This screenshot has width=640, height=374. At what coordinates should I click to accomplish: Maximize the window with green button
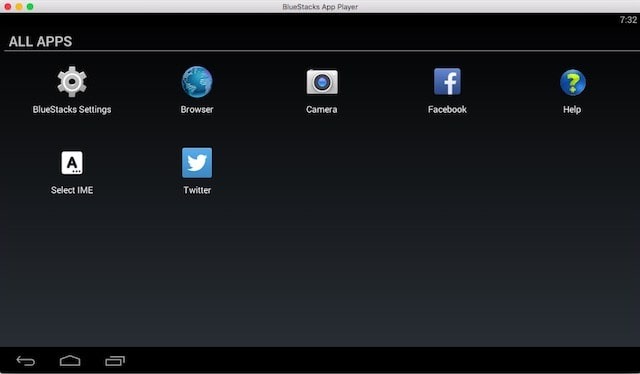[x=30, y=7]
